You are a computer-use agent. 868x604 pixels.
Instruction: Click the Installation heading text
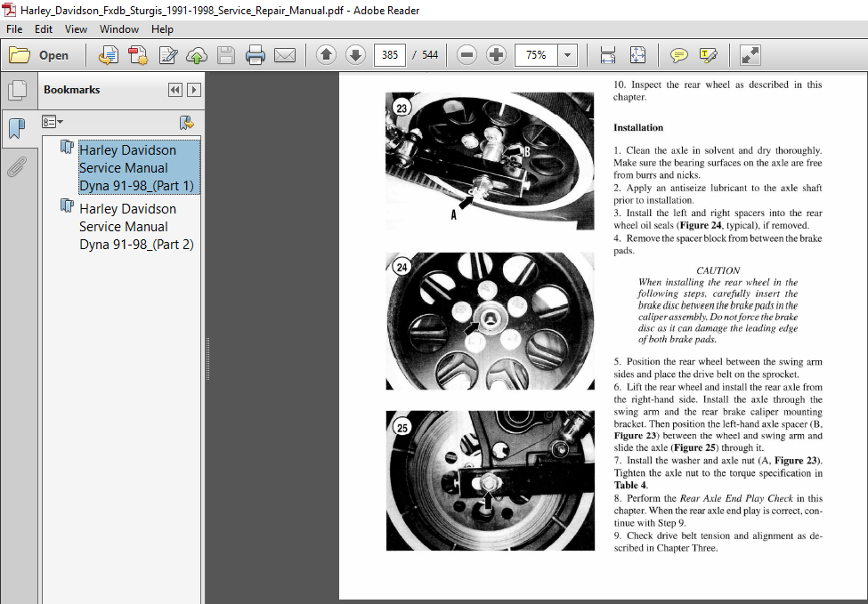[x=638, y=128]
